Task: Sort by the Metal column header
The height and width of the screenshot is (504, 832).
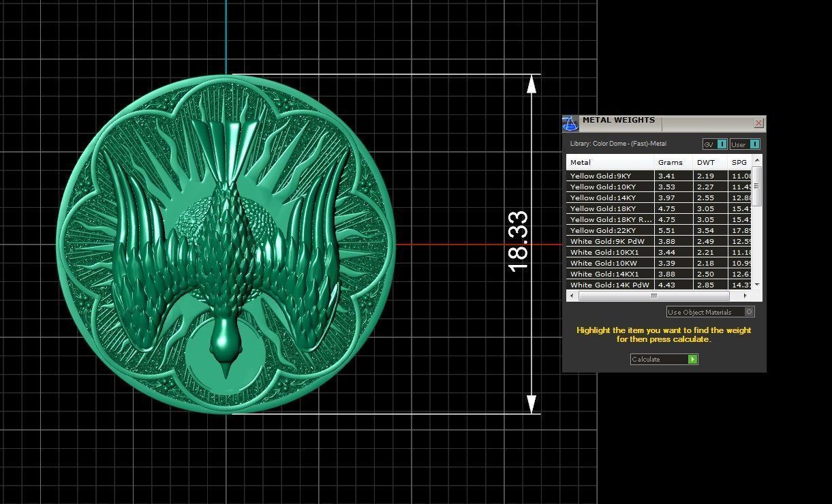Action: click(x=610, y=162)
